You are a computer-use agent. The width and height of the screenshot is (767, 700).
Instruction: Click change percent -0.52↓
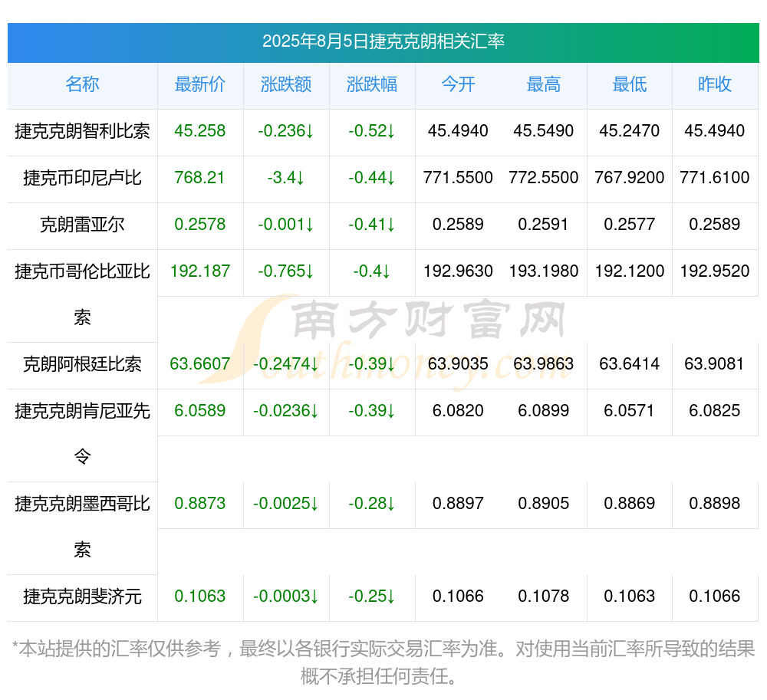pyautogui.click(x=372, y=131)
